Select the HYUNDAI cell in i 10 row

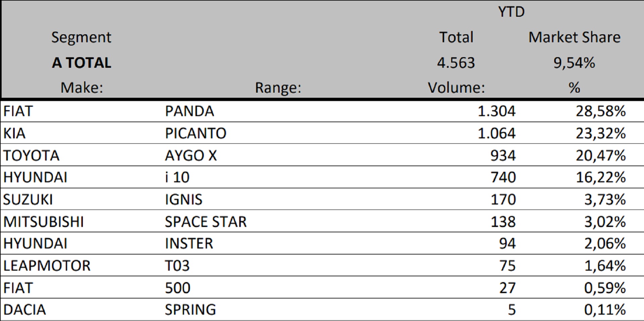point(35,177)
